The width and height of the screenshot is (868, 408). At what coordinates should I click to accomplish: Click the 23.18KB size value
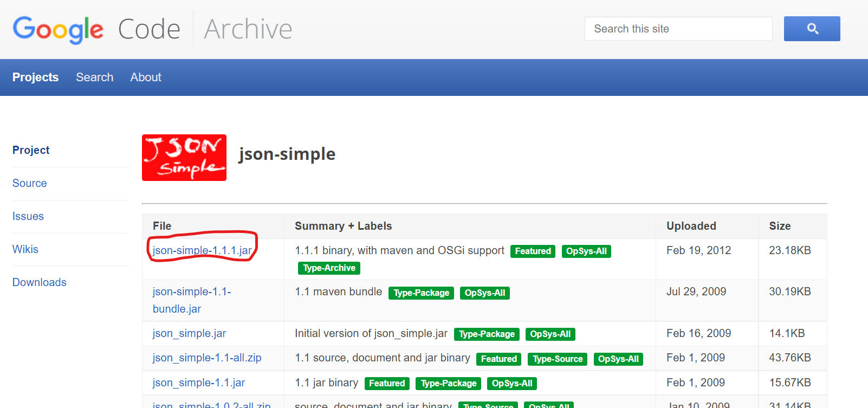coord(790,250)
